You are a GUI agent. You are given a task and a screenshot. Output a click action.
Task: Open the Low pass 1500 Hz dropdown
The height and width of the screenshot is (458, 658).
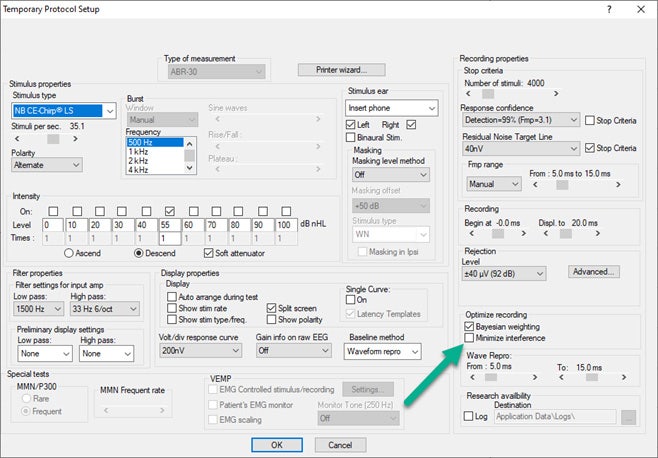pyautogui.click(x=38, y=309)
